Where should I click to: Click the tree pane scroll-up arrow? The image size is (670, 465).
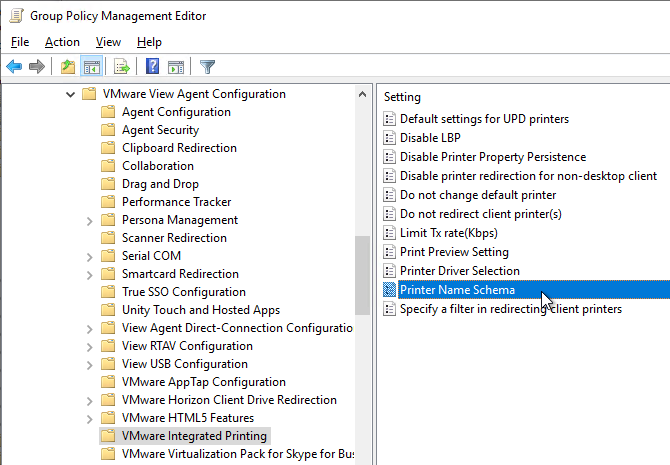362,94
